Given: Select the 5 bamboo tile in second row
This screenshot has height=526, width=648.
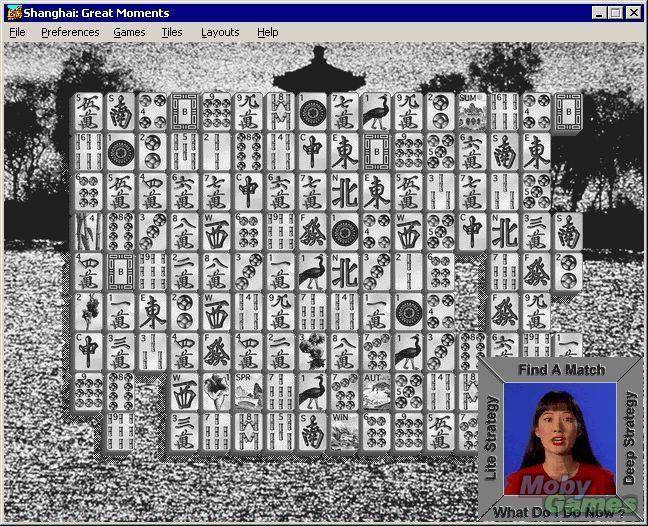Looking at the screenshot, I should [184, 151].
